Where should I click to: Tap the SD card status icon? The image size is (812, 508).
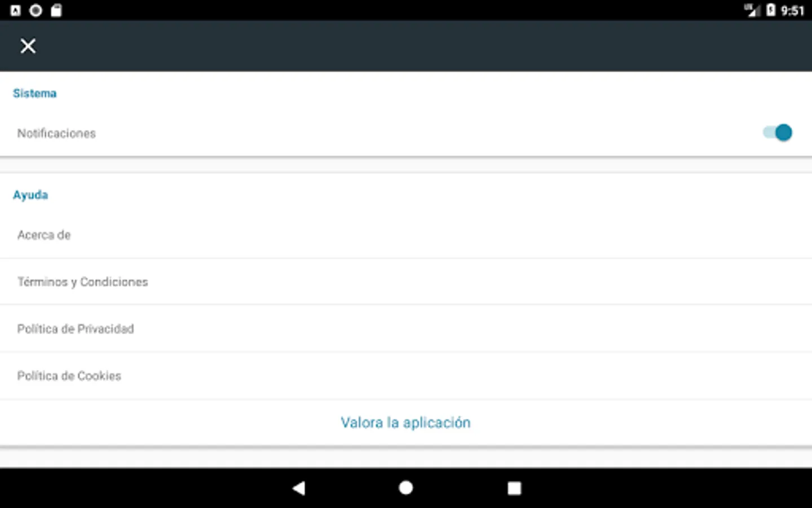[x=56, y=10]
